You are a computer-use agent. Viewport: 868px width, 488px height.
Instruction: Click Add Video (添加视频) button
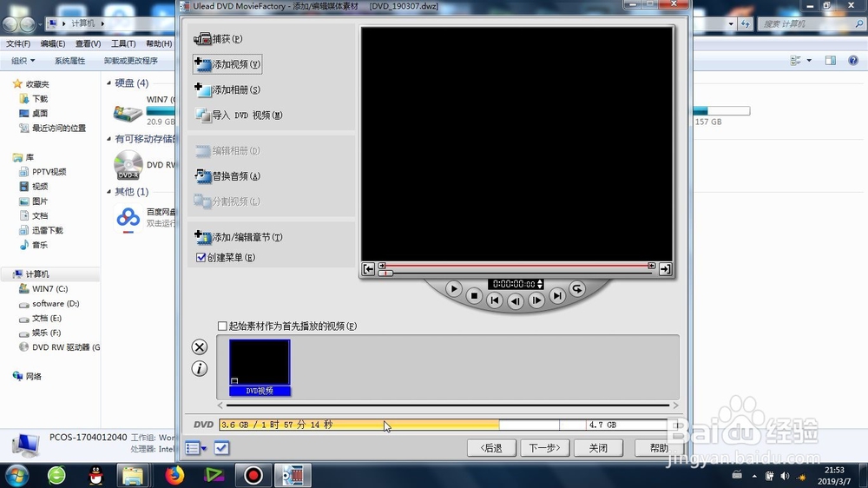(x=227, y=64)
